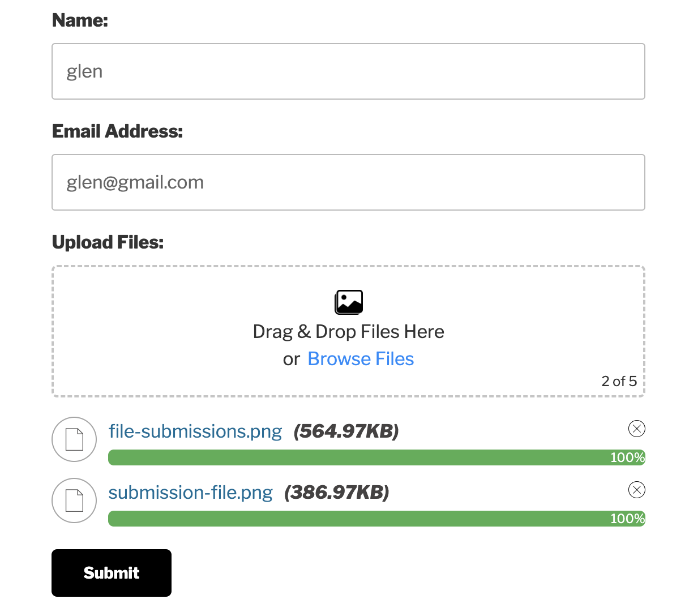685x616 pixels.
Task: Click the 564.97KB file size text
Action: pyautogui.click(x=346, y=431)
